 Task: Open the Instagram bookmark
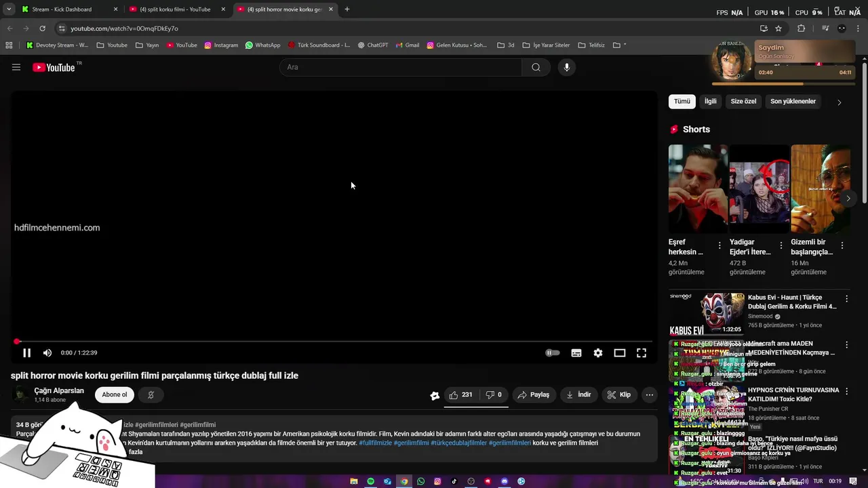[x=221, y=45]
